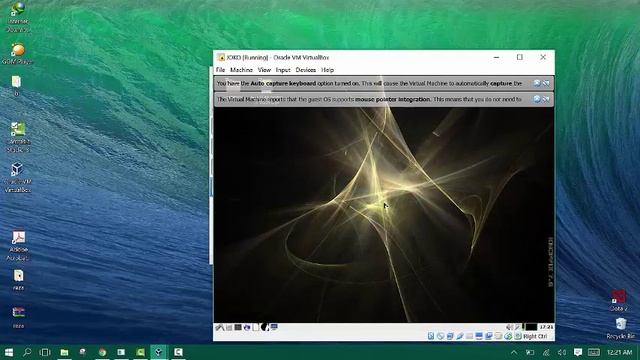Click the Right Ctrl host key indicator
The width and height of the screenshot is (640, 360).
[x=535, y=336]
